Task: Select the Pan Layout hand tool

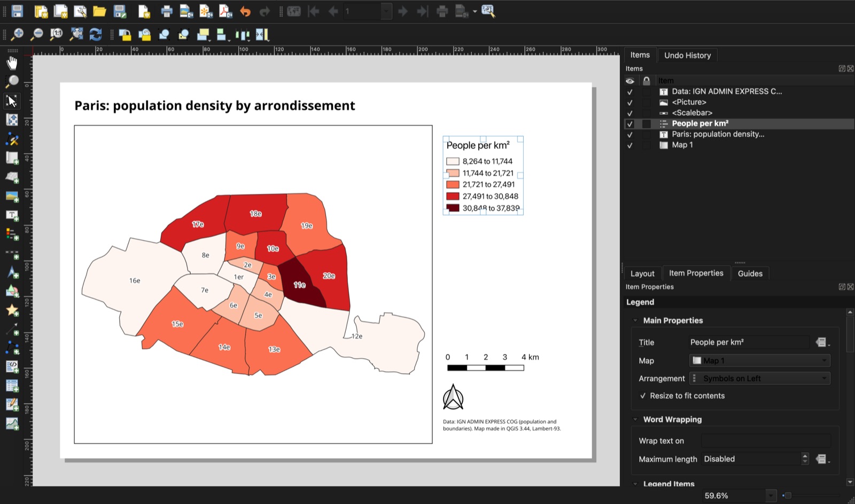Action: coord(12,63)
